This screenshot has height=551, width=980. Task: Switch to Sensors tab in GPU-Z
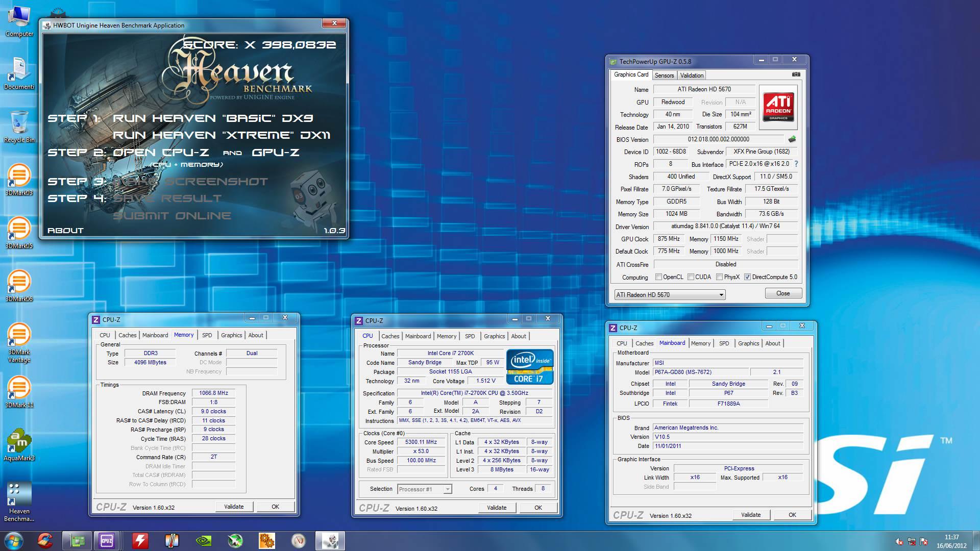click(664, 75)
